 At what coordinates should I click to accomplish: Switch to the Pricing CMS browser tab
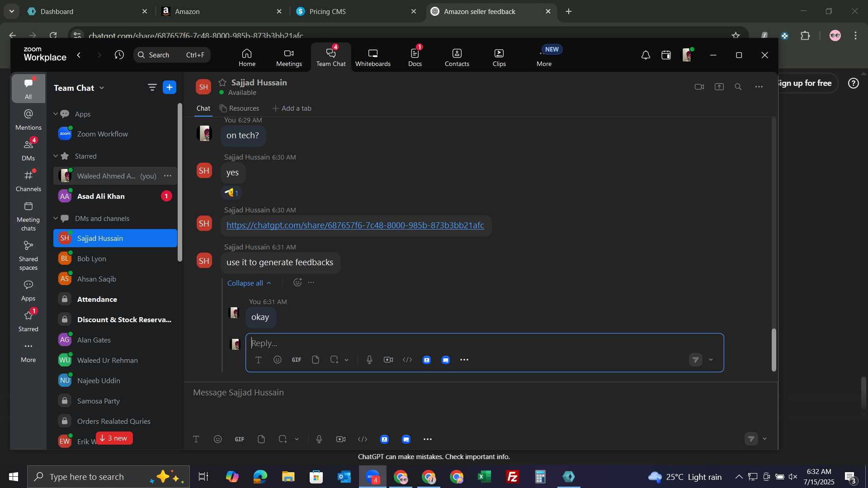tap(356, 11)
